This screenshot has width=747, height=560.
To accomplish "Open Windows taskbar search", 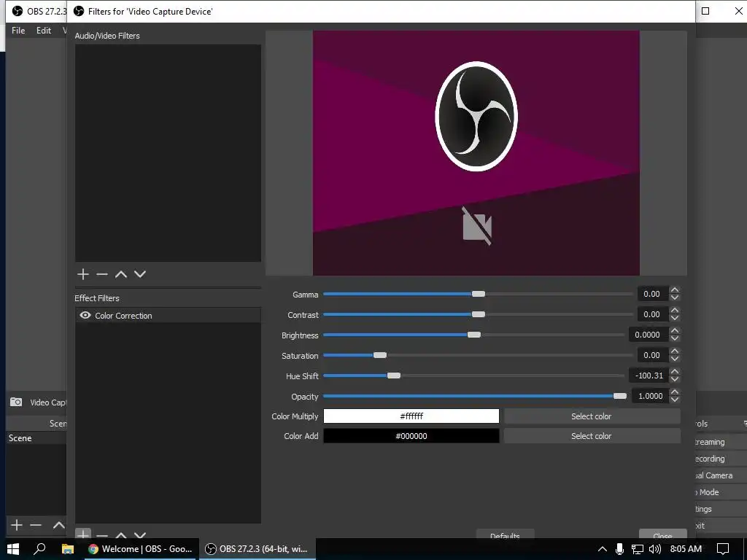I will 39,549.
